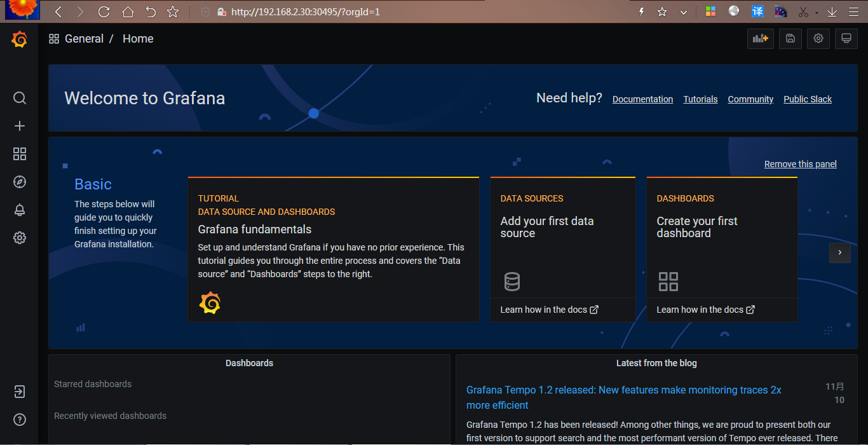Open the scissors screenshot tool icon

click(803, 11)
